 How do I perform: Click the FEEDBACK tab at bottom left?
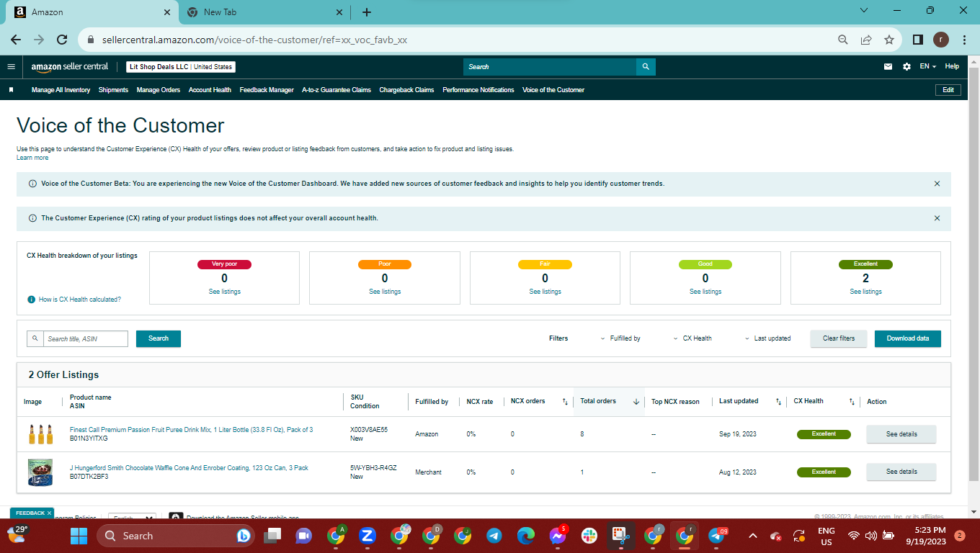pyautogui.click(x=32, y=513)
